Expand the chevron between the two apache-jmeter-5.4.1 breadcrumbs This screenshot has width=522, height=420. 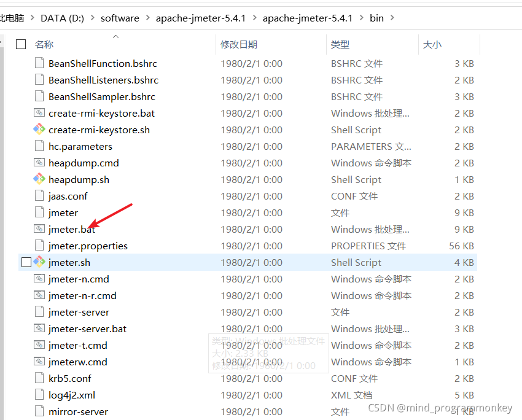[x=255, y=18]
